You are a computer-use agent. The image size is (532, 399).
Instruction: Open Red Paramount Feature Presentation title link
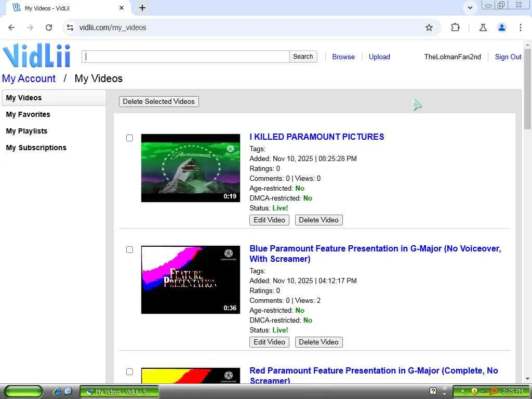pos(374,376)
